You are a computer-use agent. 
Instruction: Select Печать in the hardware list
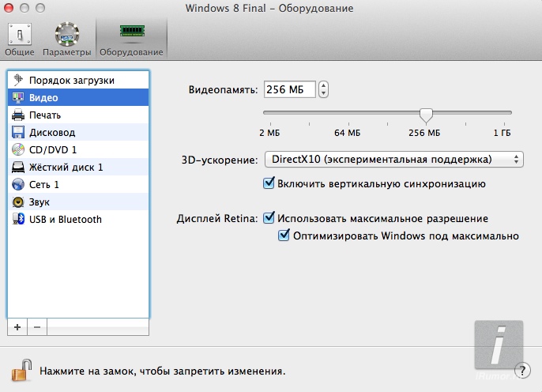coord(78,115)
